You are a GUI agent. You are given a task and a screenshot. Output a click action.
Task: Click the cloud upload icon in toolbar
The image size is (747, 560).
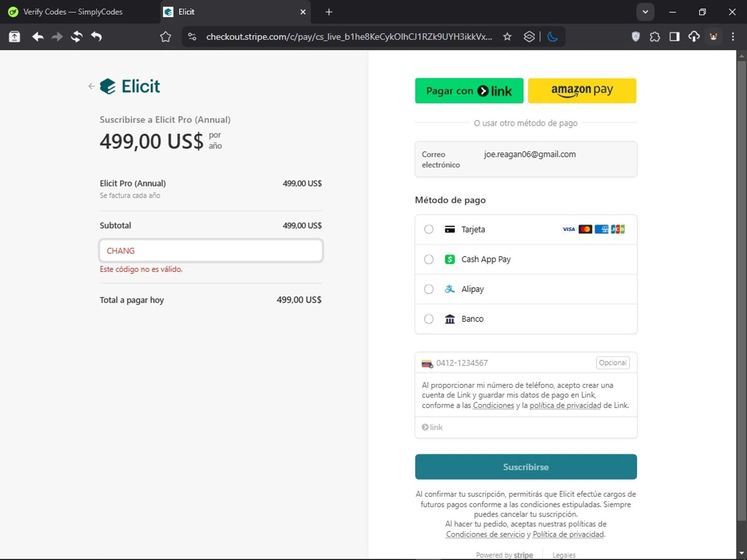click(x=694, y=36)
